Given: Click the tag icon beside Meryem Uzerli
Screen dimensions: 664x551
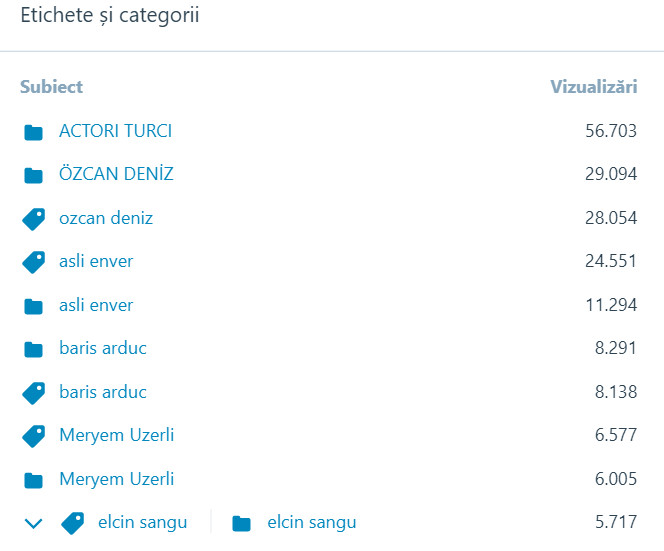Looking at the screenshot, I should coord(34,436).
